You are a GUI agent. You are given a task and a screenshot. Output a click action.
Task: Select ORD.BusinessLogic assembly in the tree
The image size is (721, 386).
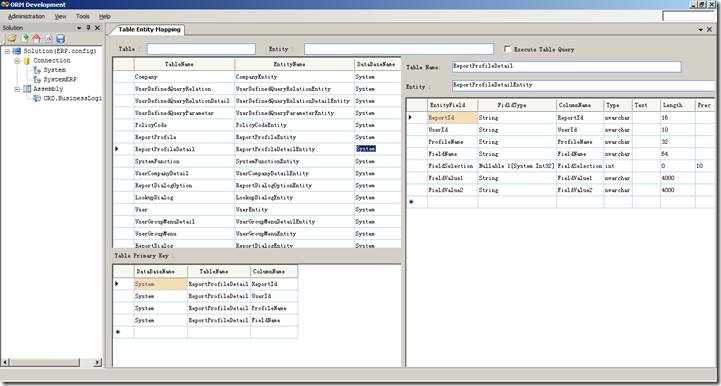(72, 98)
